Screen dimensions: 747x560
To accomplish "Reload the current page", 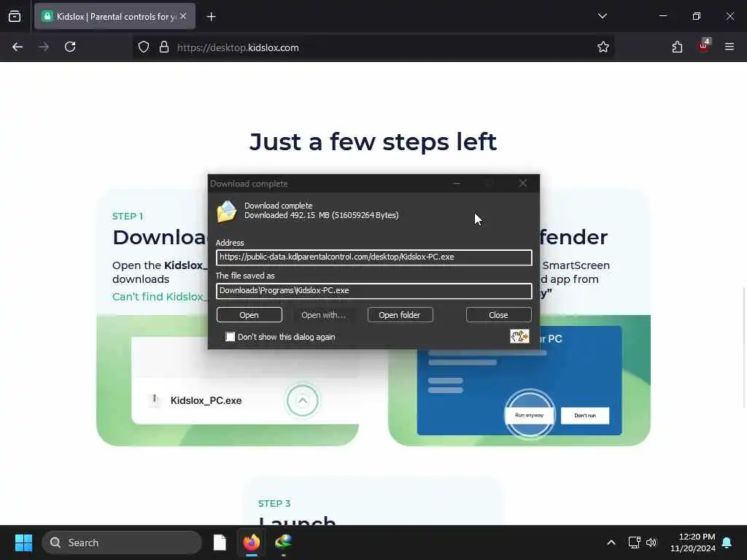I will pyautogui.click(x=70, y=47).
